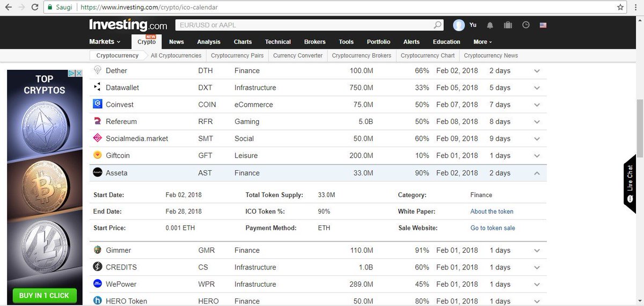Click the Giftcoin logo icon

pos(98,155)
